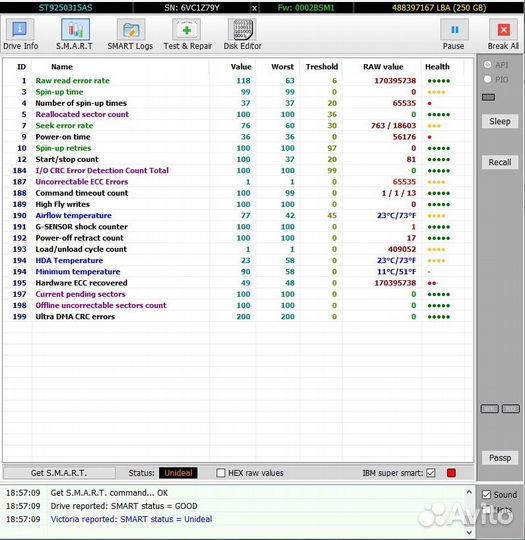Click the Get S.M.A.R.T. button

(59, 473)
